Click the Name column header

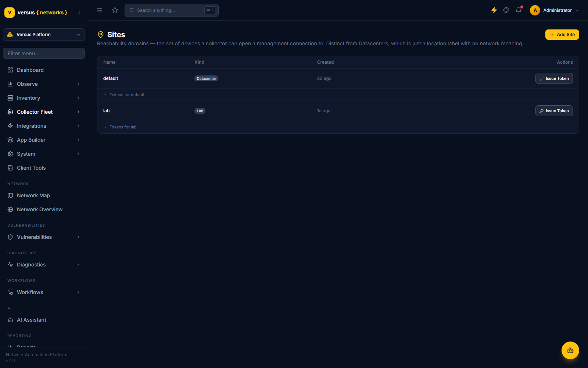[x=110, y=62]
